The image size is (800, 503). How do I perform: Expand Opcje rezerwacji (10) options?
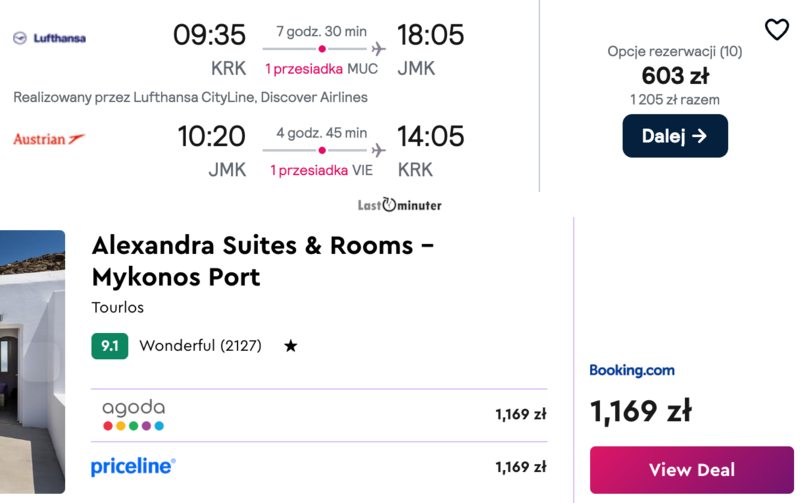pyautogui.click(x=674, y=51)
